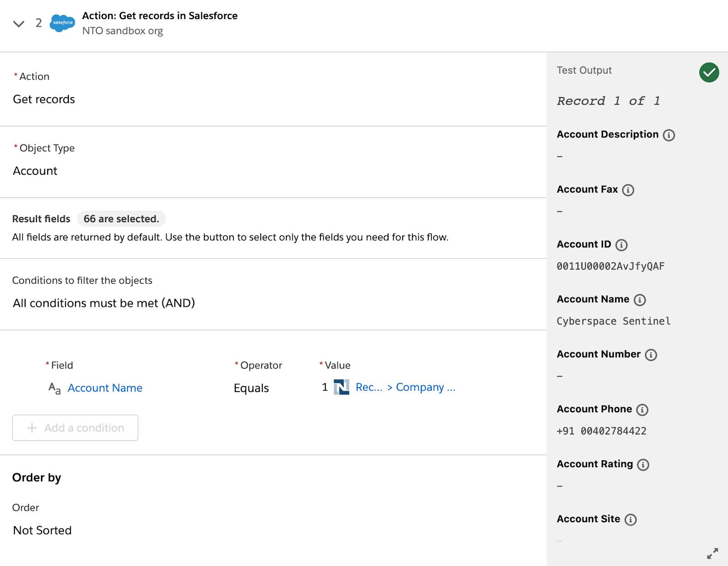728x566 pixels.
Task: Open the Equals operator dropdown
Action: pyautogui.click(x=251, y=388)
